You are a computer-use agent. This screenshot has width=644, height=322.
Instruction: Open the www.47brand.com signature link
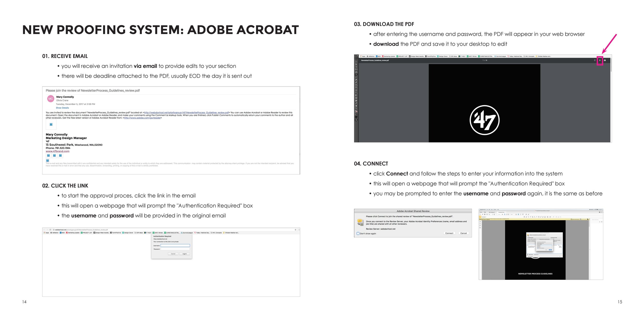tap(57, 151)
